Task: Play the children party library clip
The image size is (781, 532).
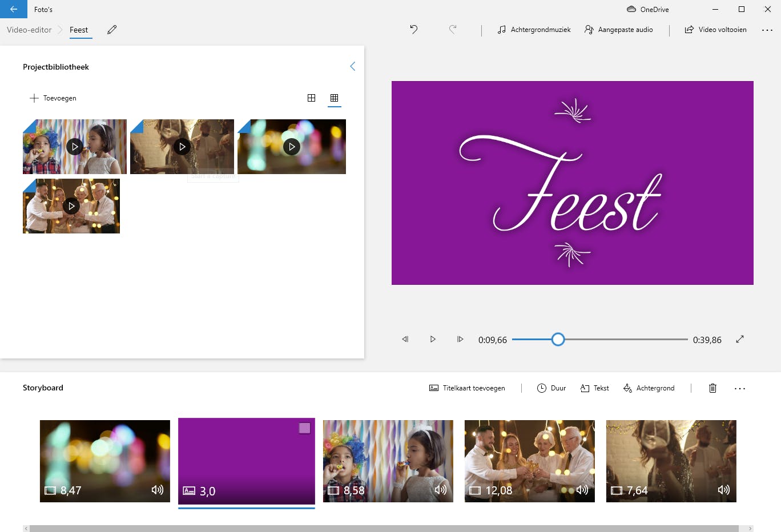Action: pyautogui.click(x=75, y=147)
